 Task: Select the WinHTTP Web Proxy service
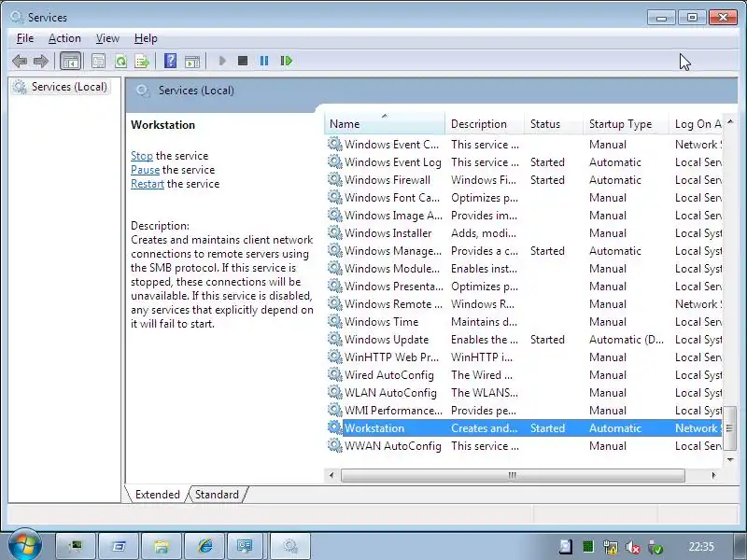point(524,357)
